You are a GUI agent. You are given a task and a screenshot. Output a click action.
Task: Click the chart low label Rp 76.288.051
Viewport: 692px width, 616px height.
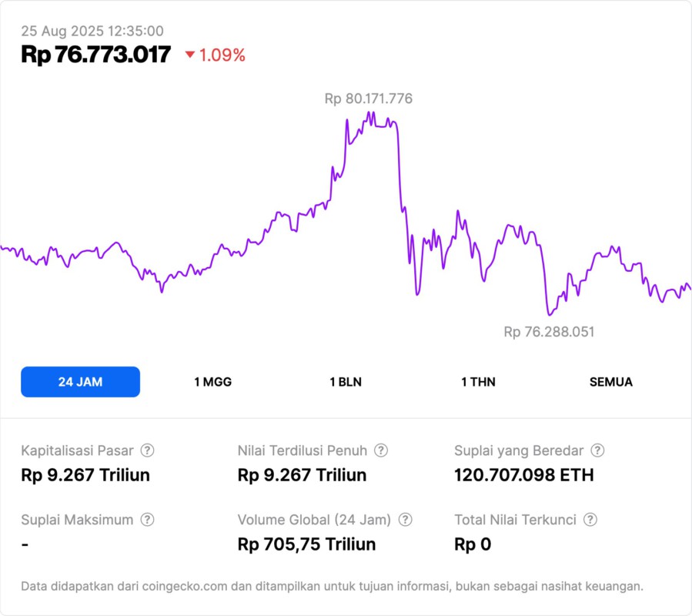click(549, 332)
